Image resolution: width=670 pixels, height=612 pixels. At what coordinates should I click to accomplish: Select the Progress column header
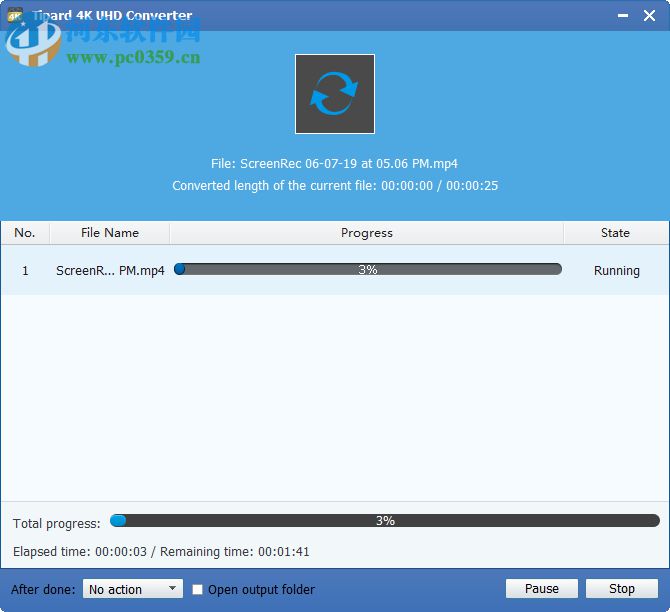coord(367,233)
